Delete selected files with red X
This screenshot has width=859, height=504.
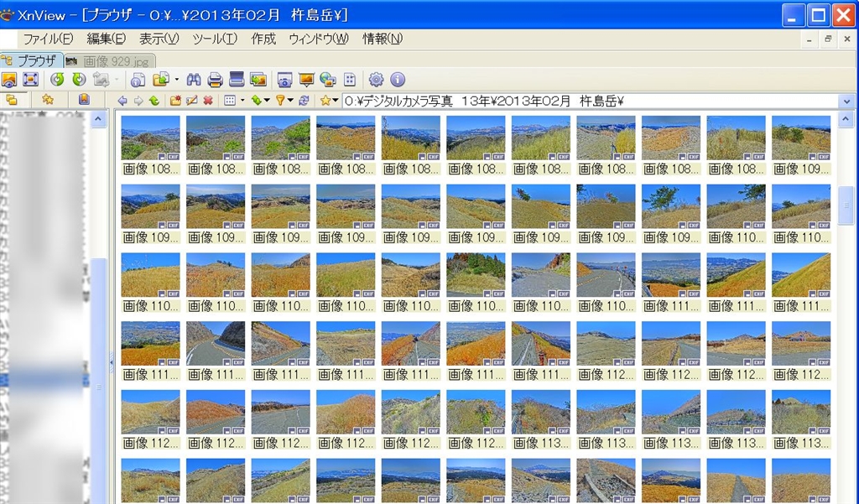tap(208, 101)
